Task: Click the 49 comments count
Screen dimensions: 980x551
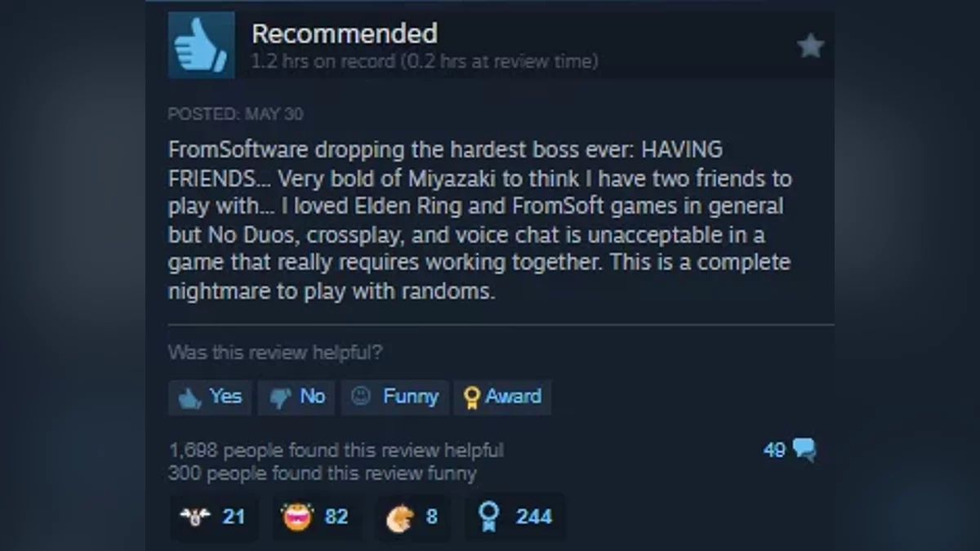Action: point(775,450)
